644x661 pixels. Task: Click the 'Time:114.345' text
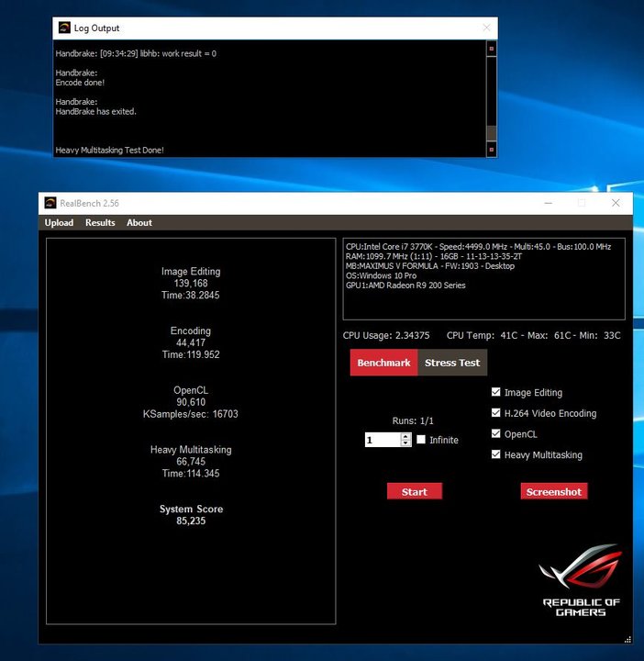[191, 474]
